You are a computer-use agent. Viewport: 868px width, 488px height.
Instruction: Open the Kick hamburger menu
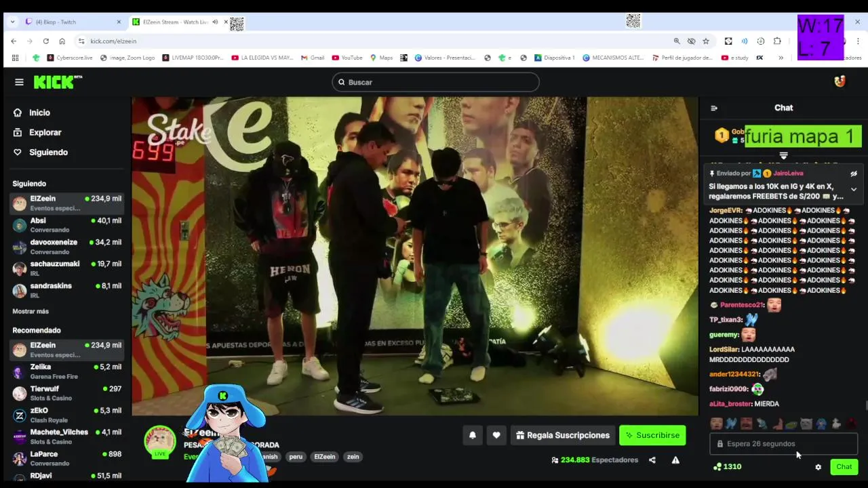(x=19, y=82)
